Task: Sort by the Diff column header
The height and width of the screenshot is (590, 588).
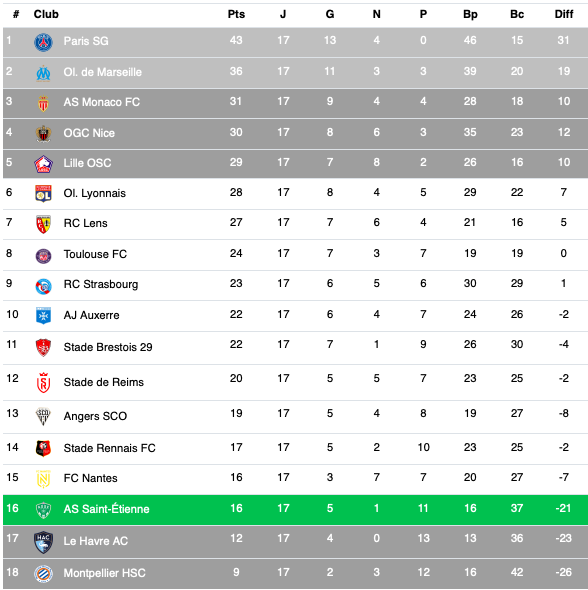Action: click(x=564, y=14)
